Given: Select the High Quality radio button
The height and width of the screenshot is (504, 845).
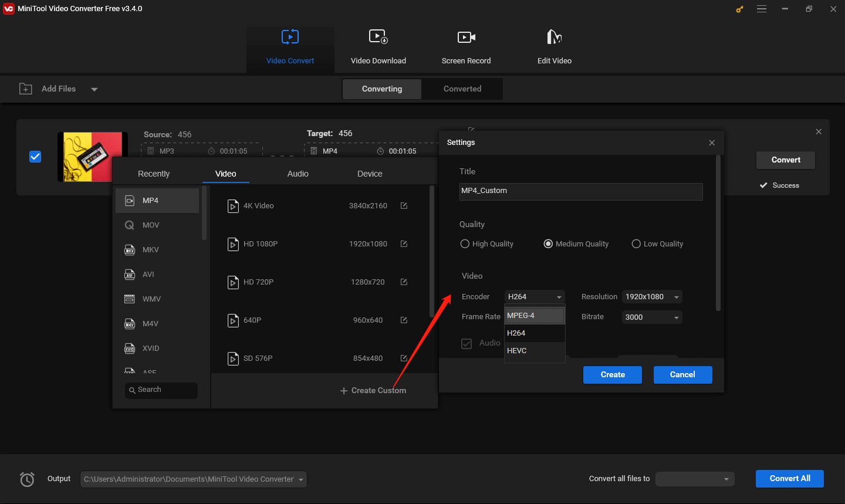Looking at the screenshot, I should point(465,243).
